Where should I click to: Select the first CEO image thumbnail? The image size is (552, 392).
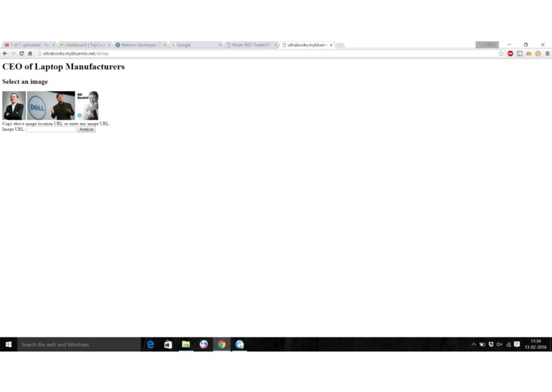pos(14,106)
